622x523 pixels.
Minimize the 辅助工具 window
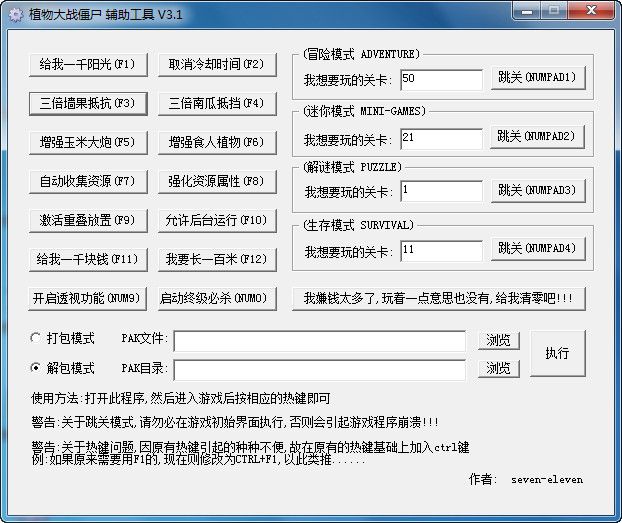(526, 11)
